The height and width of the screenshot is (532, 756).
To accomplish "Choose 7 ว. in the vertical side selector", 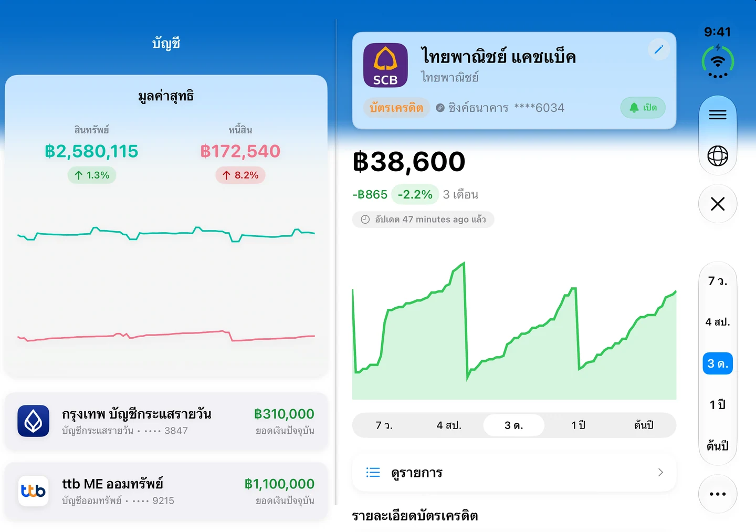I will pyautogui.click(x=718, y=281).
